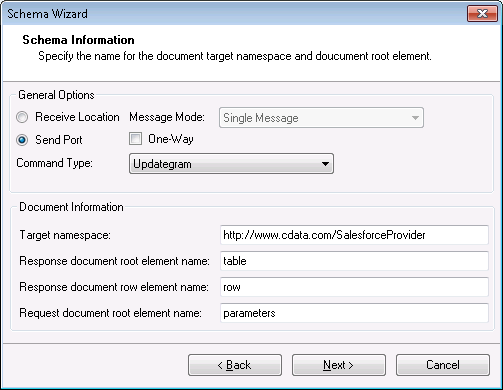Open the Message Mode Single Message dropdown

pyautogui.click(x=321, y=118)
